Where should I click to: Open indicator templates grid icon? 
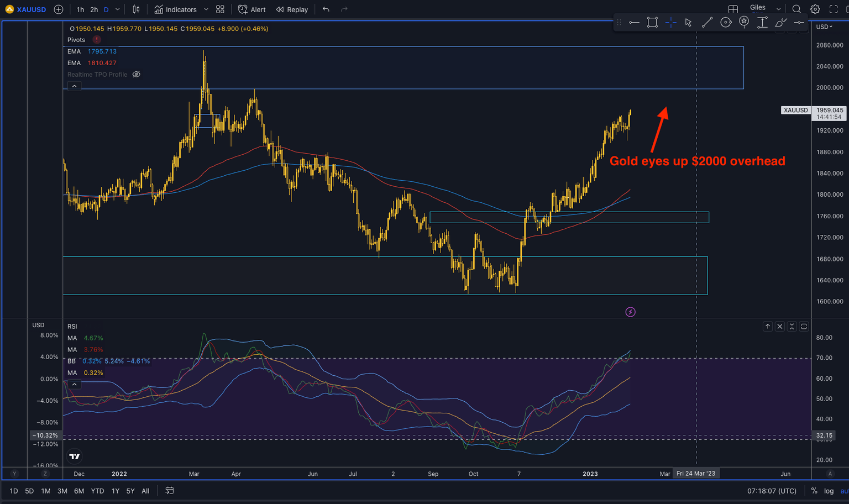click(x=220, y=9)
